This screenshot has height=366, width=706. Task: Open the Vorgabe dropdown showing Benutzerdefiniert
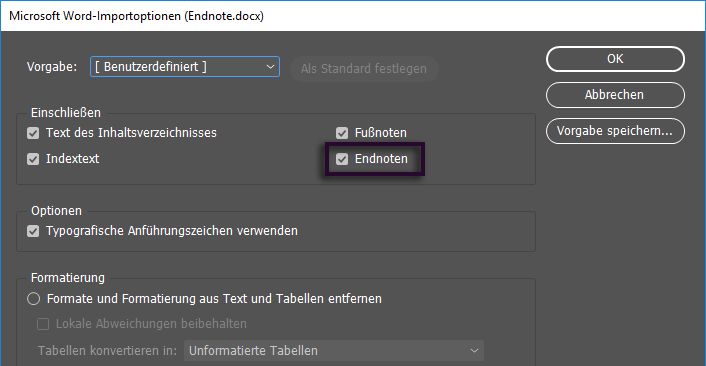tap(185, 67)
